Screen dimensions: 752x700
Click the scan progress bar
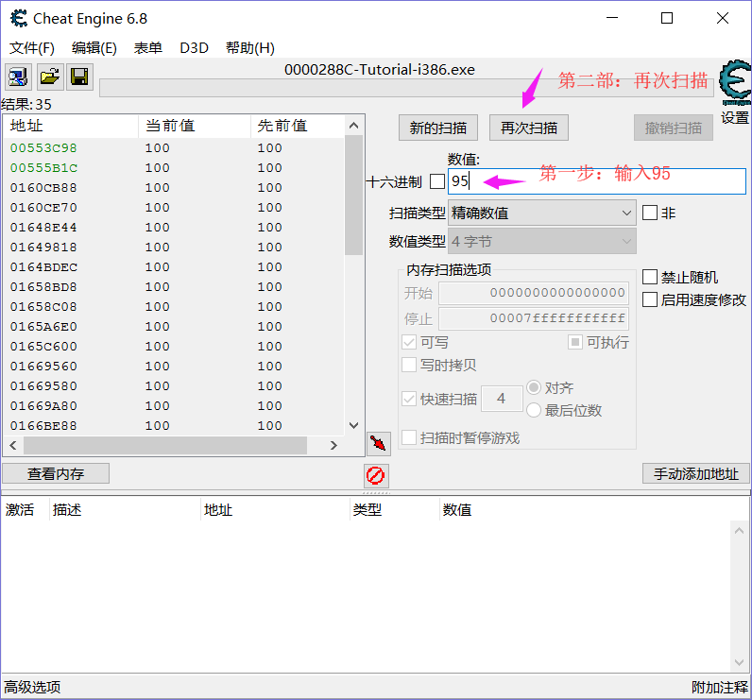click(406, 88)
